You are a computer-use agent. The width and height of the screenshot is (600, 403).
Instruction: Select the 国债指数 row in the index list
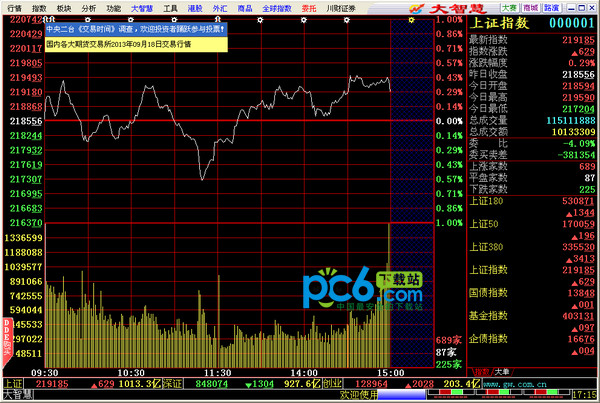click(x=532, y=299)
